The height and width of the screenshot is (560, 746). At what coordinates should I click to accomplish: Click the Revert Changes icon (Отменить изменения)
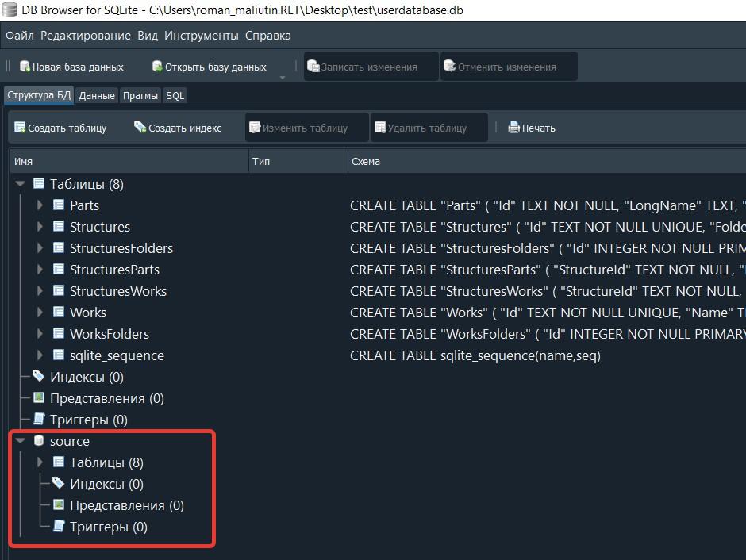[x=450, y=66]
